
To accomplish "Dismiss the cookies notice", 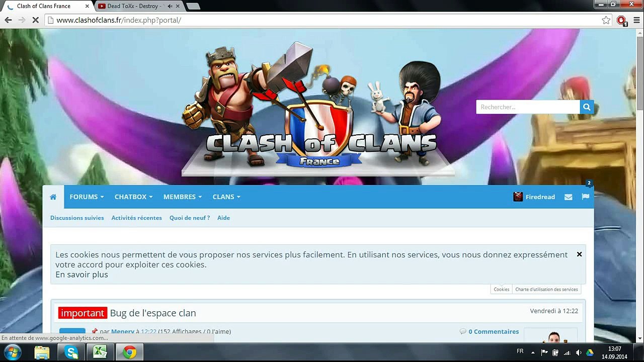I will click(x=579, y=254).
